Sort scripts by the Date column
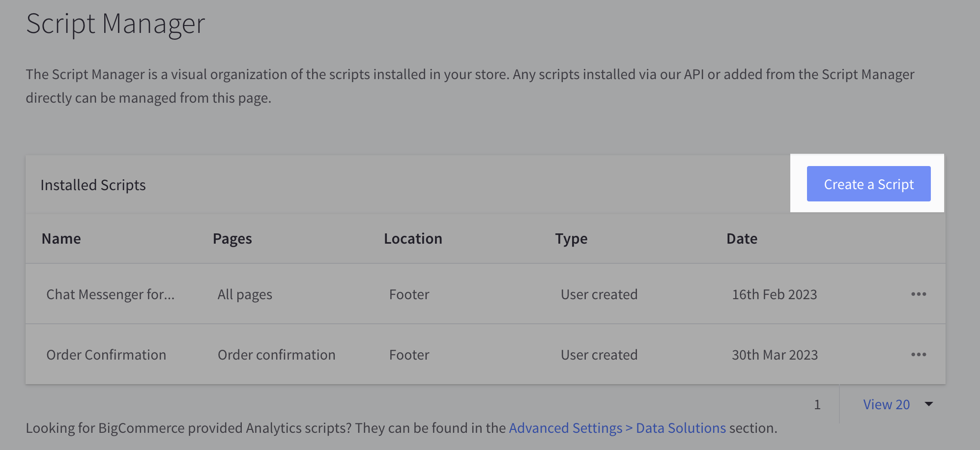980x450 pixels. tap(742, 238)
